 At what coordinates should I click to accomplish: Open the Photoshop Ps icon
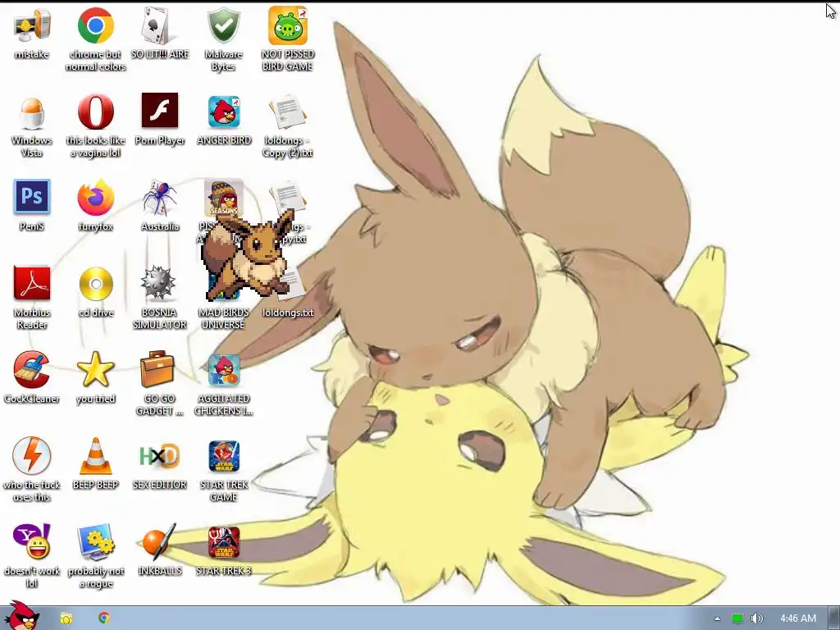tap(32, 197)
